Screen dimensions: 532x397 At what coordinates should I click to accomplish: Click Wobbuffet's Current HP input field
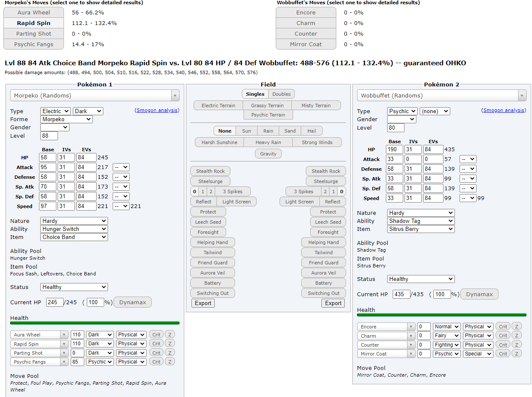point(402,294)
